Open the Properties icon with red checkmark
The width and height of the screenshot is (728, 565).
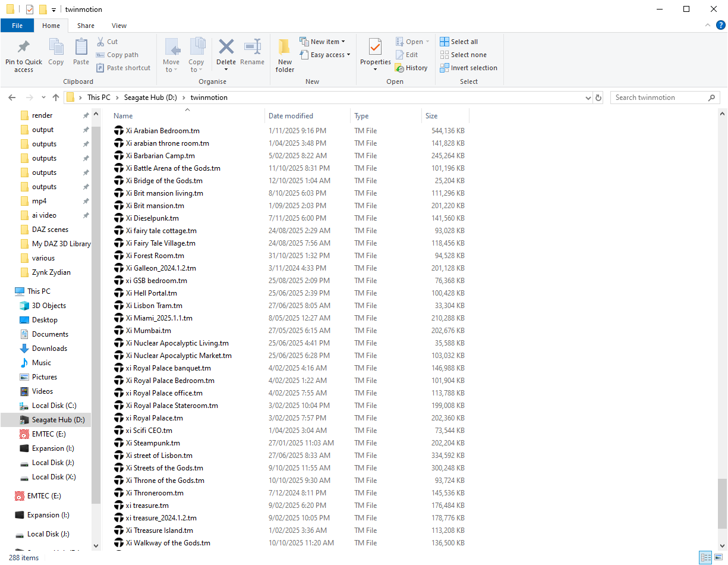[x=375, y=46]
